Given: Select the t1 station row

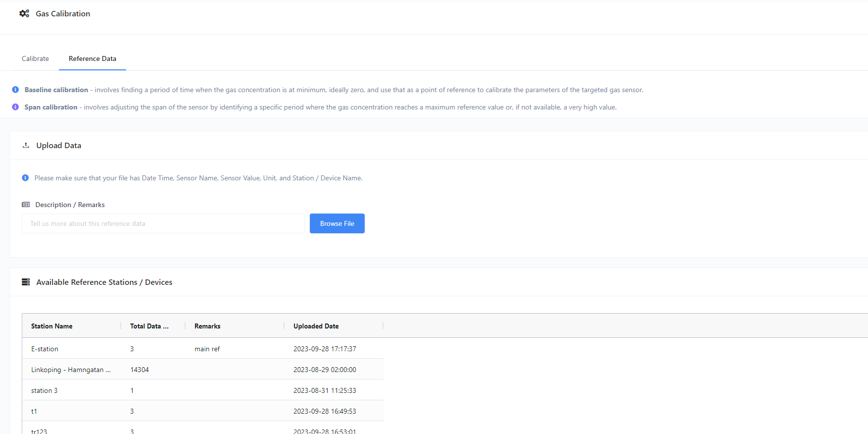Looking at the screenshot, I should 203,411.
